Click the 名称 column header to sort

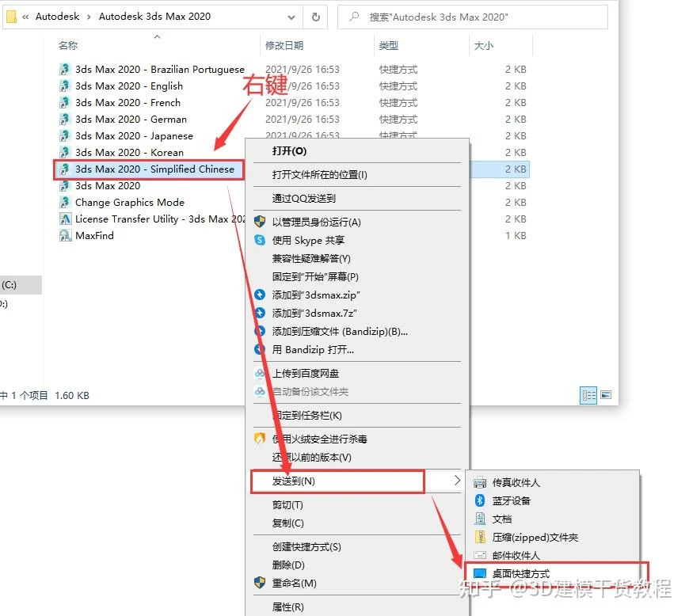click(x=69, y=46)
